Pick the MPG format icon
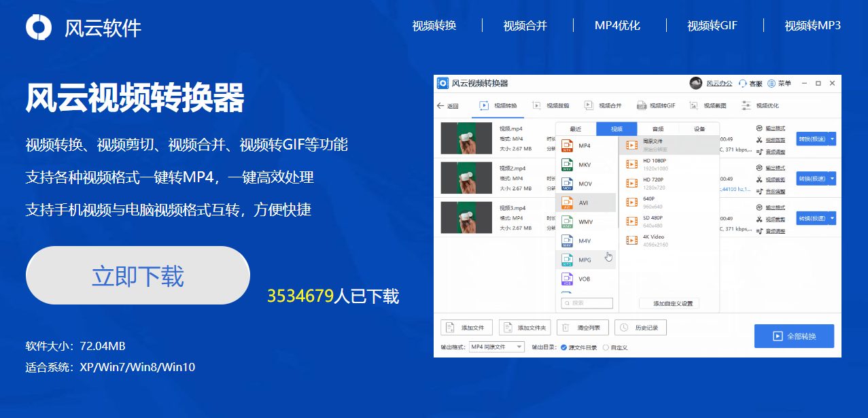The image size is (868, 418). pyautogui.click(x=566, y=260)
